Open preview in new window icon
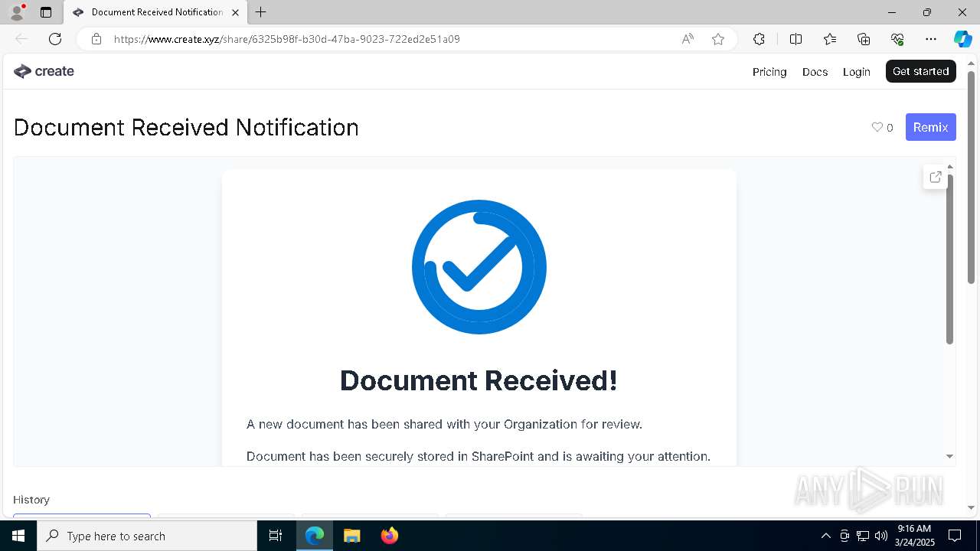 tap(935, 177)
